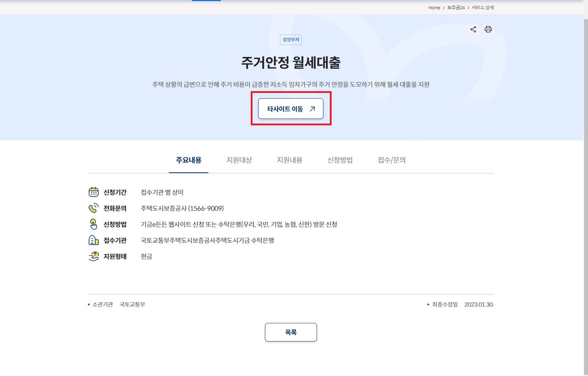
Task: Click the arrow icon in 타사이트 이동
Action: 312,109
